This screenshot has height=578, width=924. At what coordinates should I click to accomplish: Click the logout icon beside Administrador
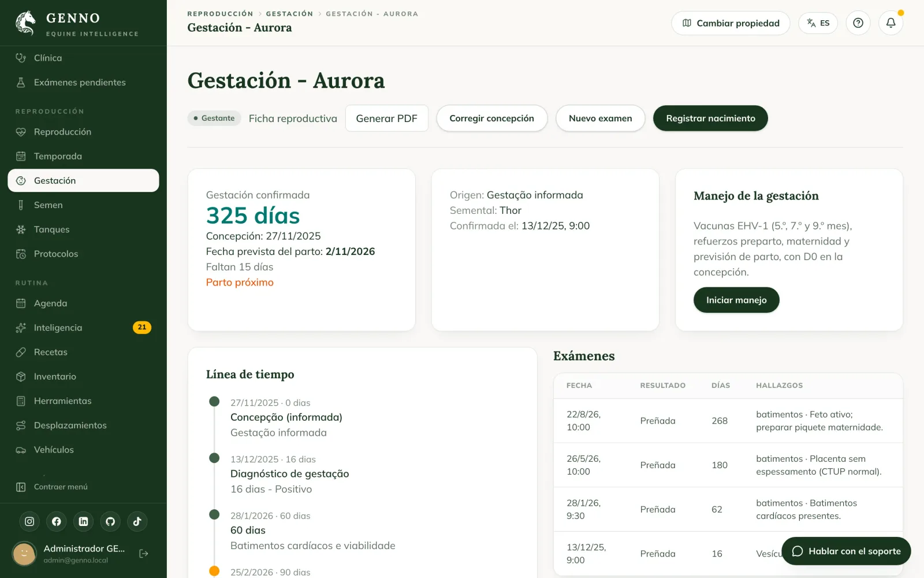(x=144, y=554)
